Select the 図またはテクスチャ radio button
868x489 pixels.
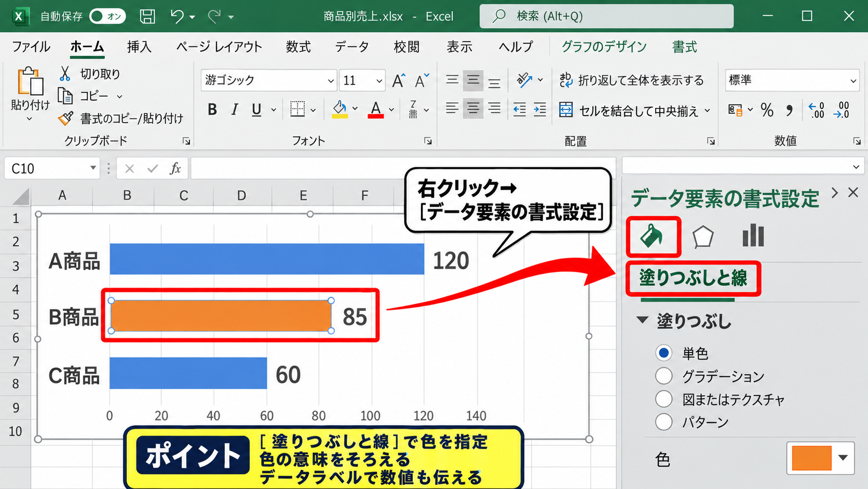[x=663, y=399]
